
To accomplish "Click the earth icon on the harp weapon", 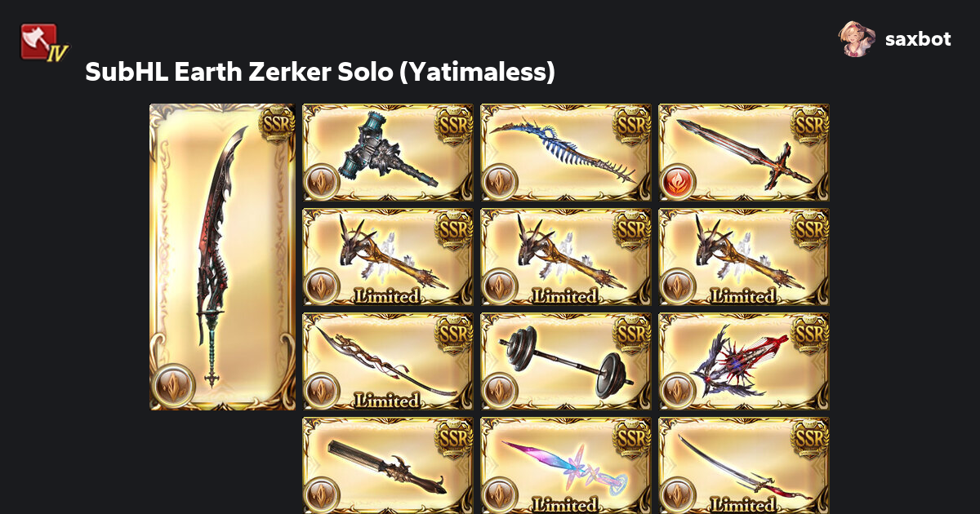I will (677, 390).
